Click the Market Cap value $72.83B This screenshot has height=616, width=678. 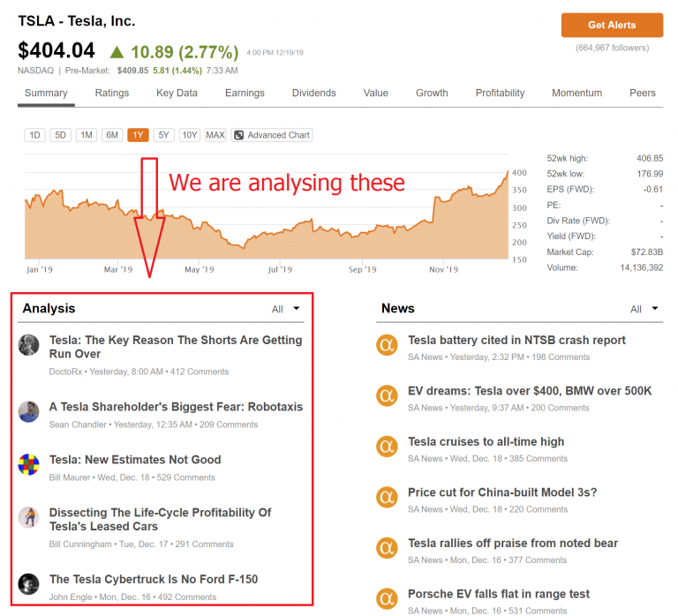[x=647, y=252]
